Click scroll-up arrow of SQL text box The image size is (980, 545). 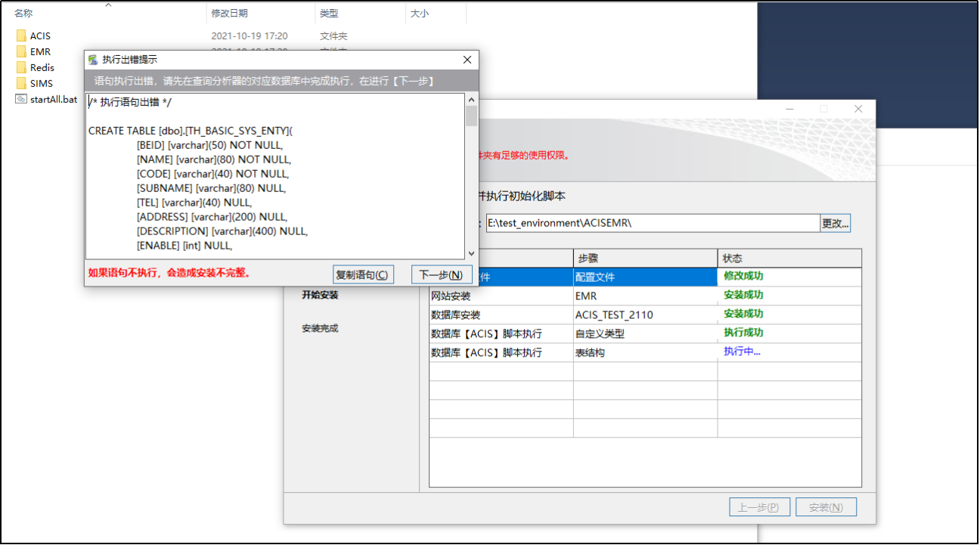(471, 99)
